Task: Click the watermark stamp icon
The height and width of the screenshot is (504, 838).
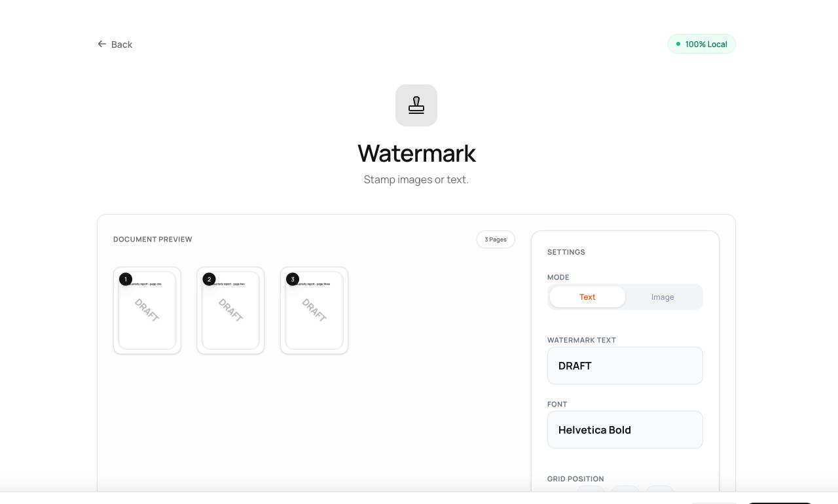Action: [x=416, y=105]
